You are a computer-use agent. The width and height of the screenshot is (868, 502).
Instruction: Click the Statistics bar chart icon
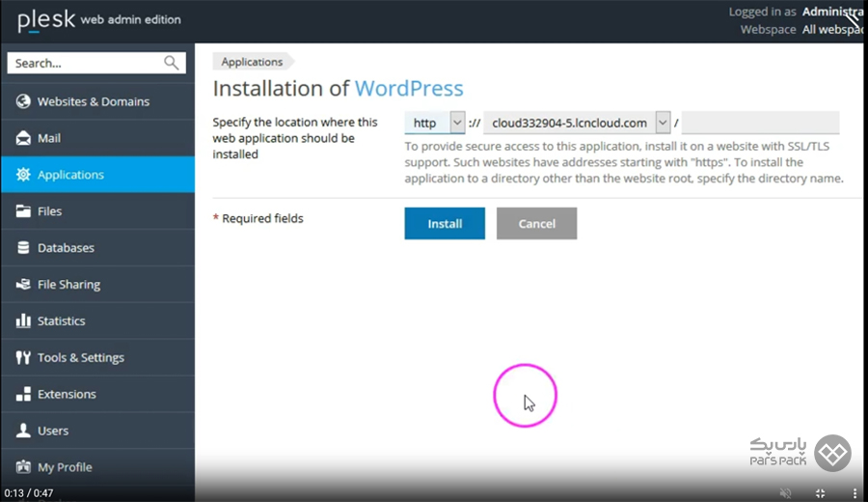pos(23,321)
